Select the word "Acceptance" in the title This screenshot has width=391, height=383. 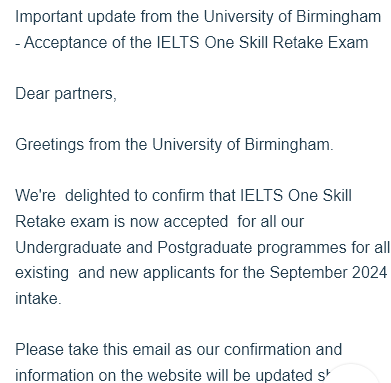65,43
